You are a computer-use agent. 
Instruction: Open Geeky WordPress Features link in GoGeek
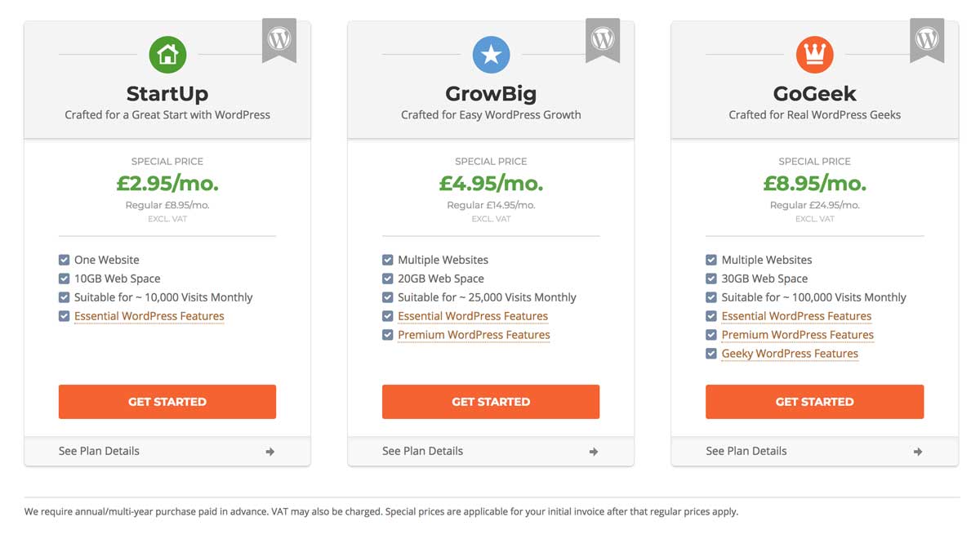point(790,354)
